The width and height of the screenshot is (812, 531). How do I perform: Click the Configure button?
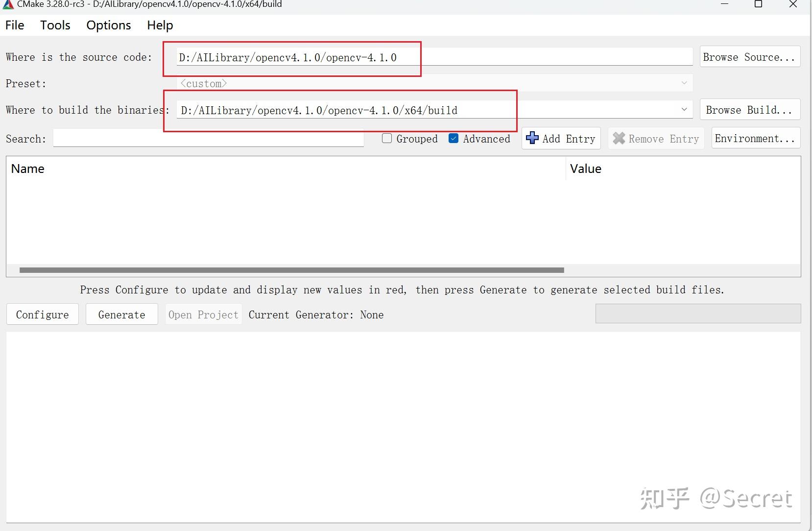coord(43,314)
